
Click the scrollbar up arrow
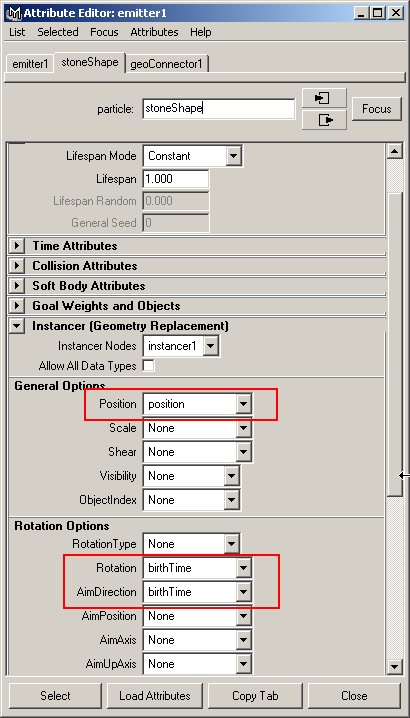pos(394,151)
